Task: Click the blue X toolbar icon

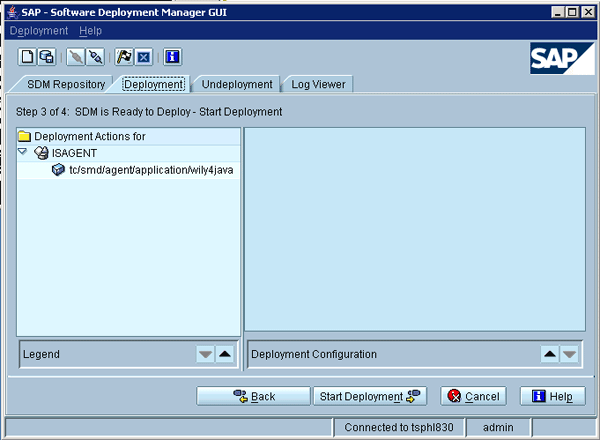Action: click(143, 57)
